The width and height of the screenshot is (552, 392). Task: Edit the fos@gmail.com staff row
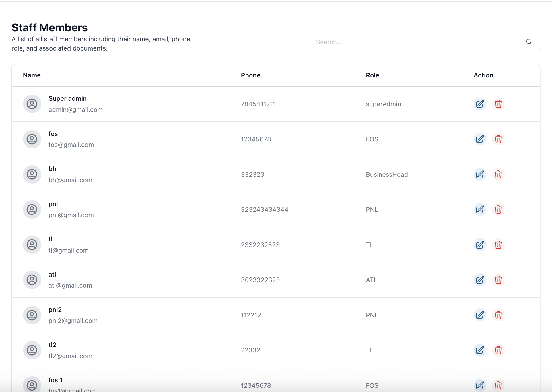pos(480,139)
